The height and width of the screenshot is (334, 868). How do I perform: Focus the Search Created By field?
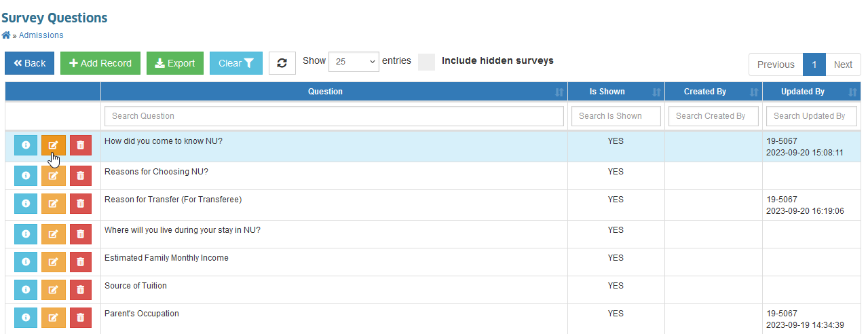tap(713, 116)
